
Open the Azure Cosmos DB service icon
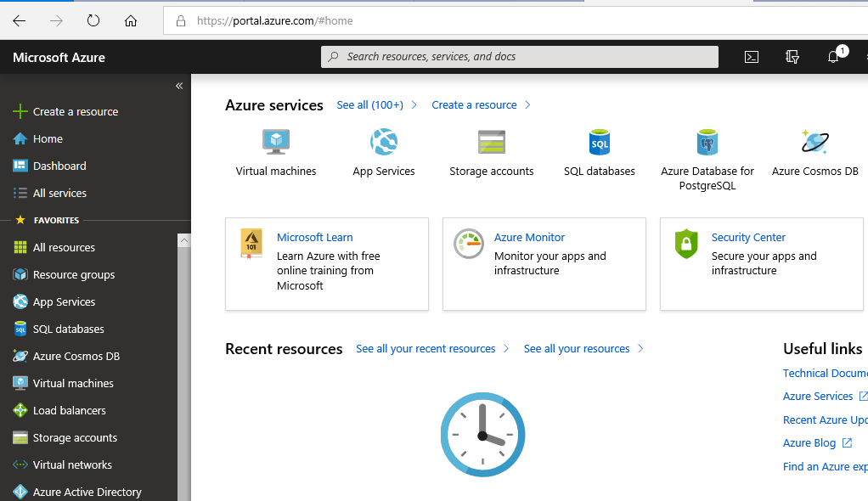tap(814, 142)
